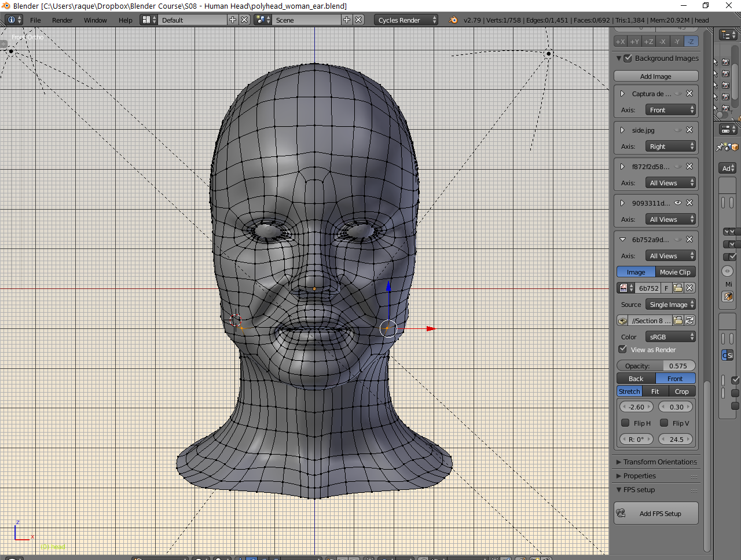Reload the background image file

tap(689, 320)
